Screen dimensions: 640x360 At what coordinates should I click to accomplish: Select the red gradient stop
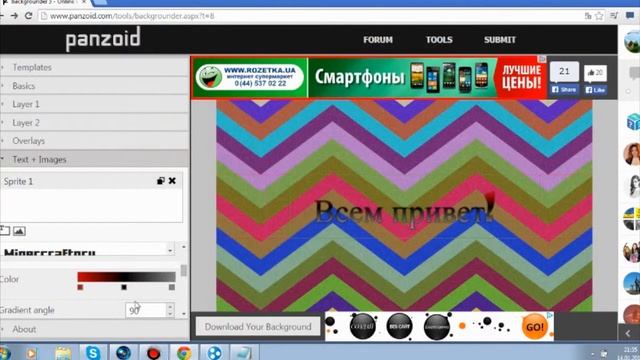coord(80,287)
